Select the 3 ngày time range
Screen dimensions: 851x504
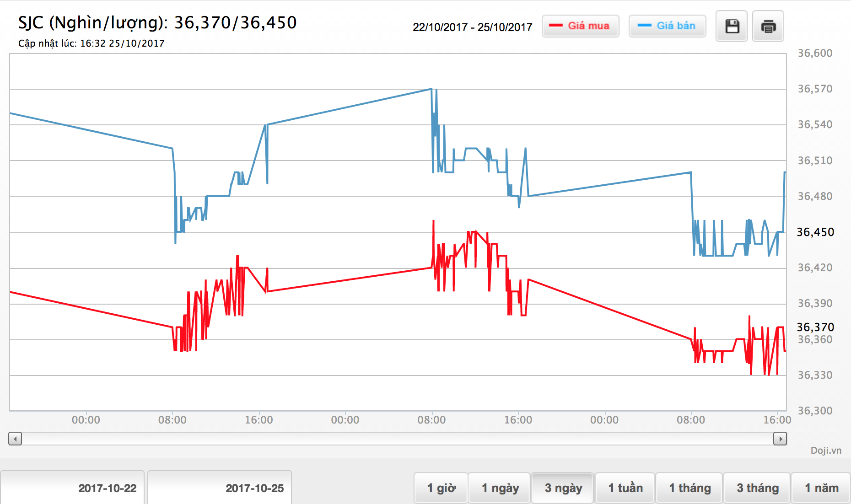coord(563,488)
